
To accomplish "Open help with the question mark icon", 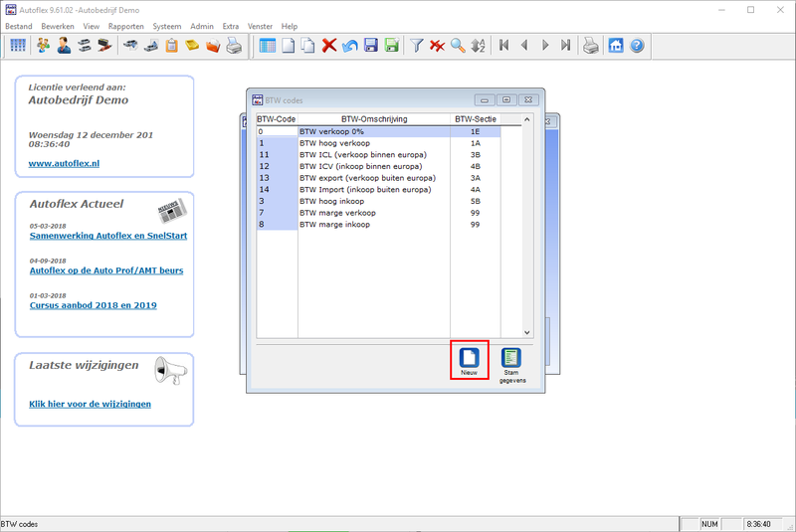I will click(x=637, y=46).
